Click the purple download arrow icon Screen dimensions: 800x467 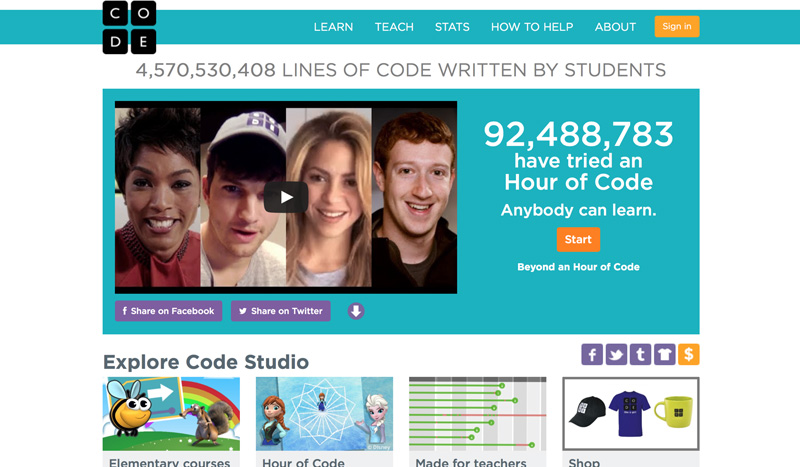click(356, 311)
